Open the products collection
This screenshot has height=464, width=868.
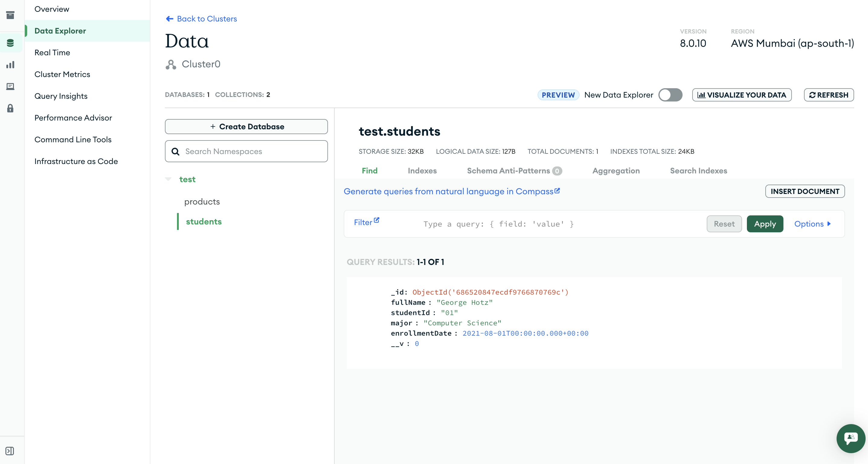click(202, 201)
